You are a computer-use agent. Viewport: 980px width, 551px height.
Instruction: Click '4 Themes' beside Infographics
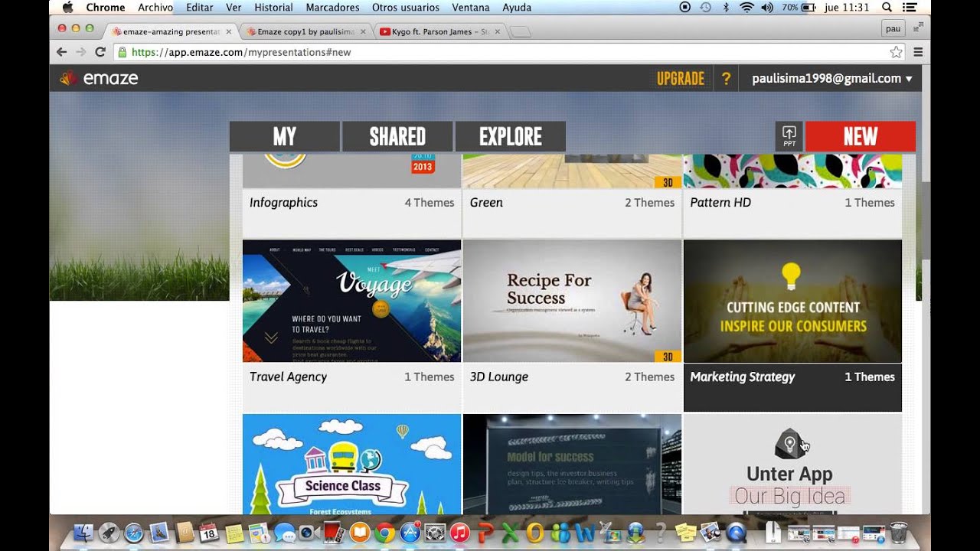coord(430,203)
